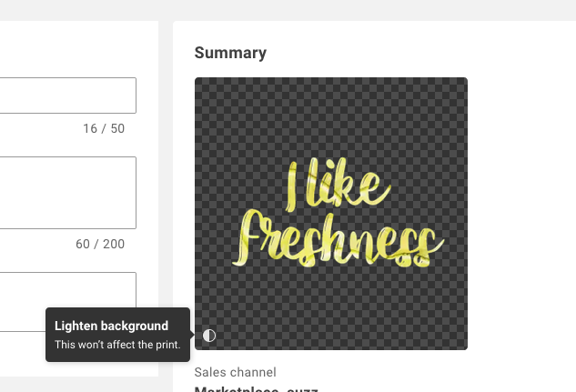The width and height of the screenshot is (576, 392).
Task: Click the 16 / 50 character counter
Action: point(104,128)
